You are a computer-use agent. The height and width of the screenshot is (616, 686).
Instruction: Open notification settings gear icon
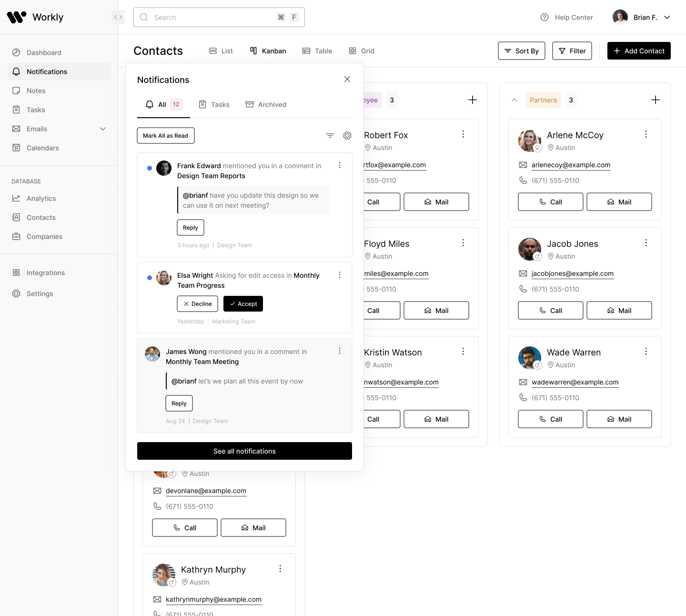(347, 136)
